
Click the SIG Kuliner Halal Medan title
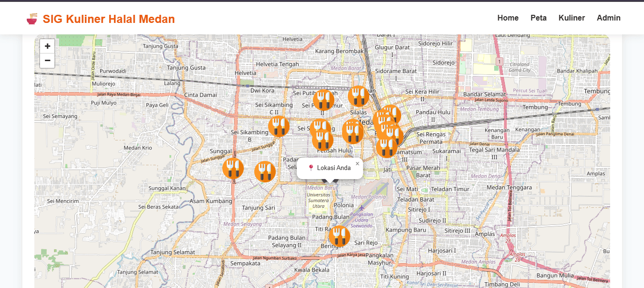[109, 19]
